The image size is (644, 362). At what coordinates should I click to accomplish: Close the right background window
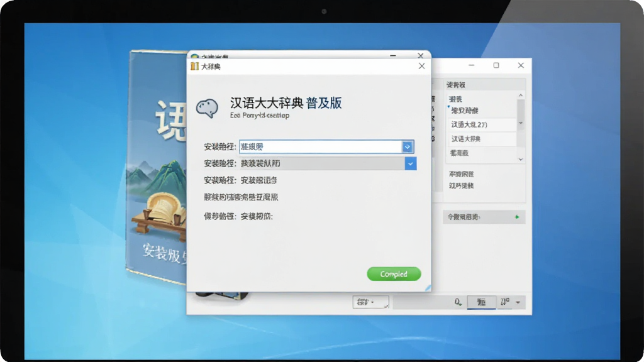tap(521, 65)
